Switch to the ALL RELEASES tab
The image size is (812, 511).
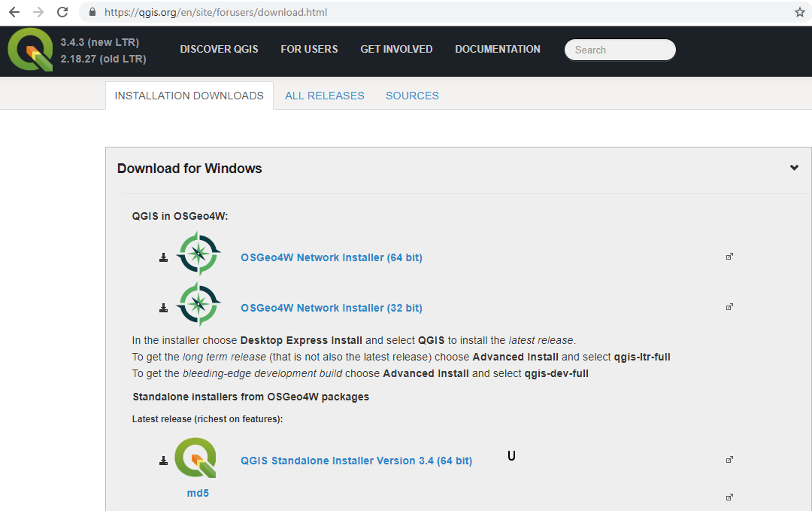point(325,96)
